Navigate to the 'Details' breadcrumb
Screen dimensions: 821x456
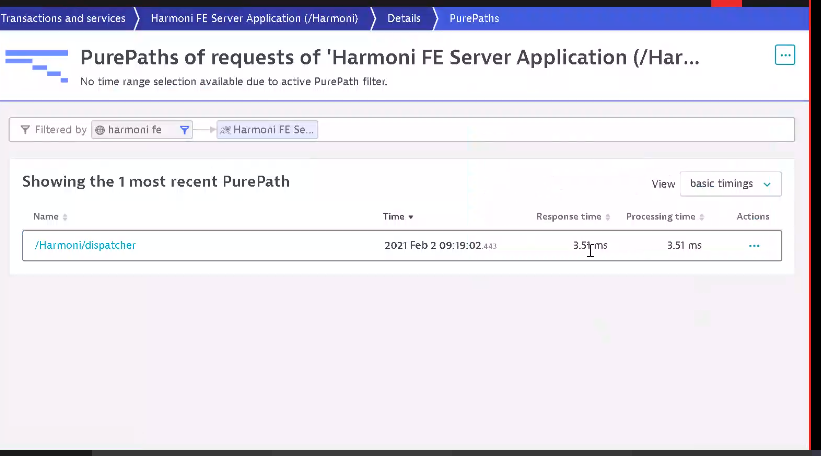(404, 18)
